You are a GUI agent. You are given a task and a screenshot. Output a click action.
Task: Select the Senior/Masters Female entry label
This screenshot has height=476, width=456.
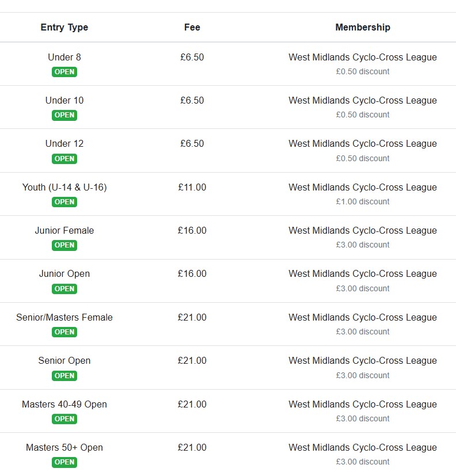pyautogui.click(x=64, y=317)
